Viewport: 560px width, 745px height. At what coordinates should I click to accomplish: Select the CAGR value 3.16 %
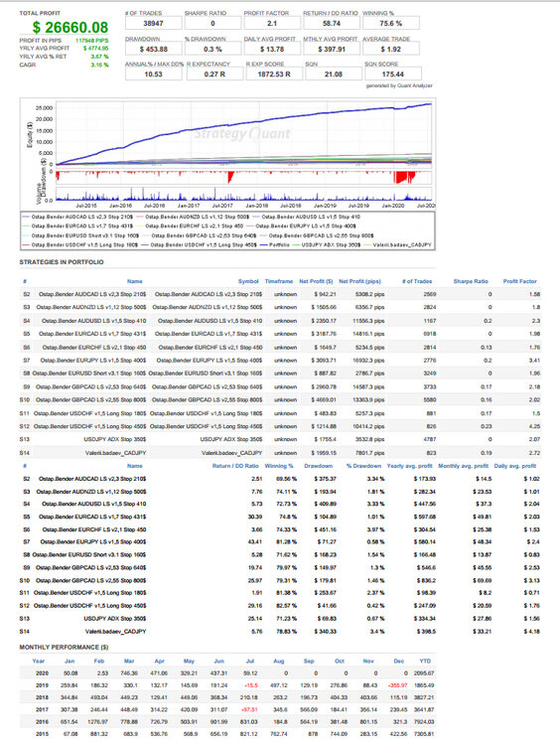click(x=99, y=65)
